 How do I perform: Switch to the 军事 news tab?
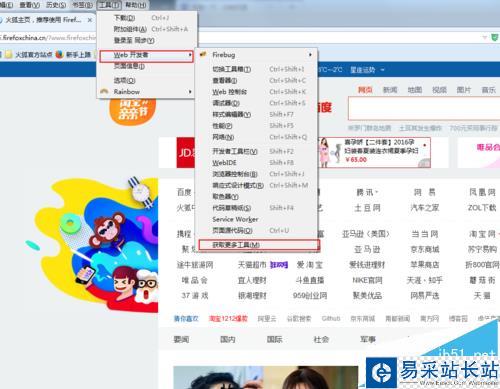368,339
